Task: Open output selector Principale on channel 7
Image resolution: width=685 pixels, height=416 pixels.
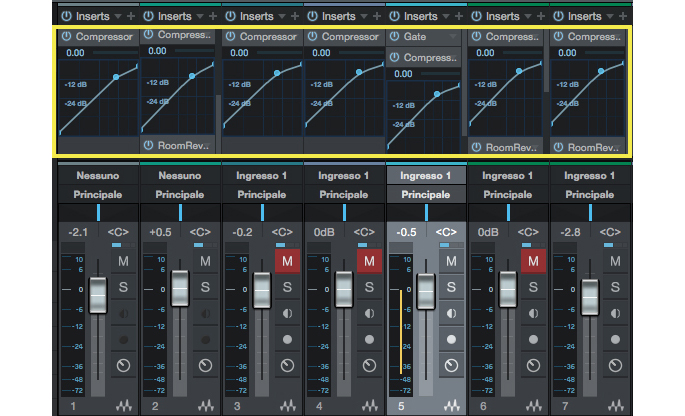Action: 588,194
